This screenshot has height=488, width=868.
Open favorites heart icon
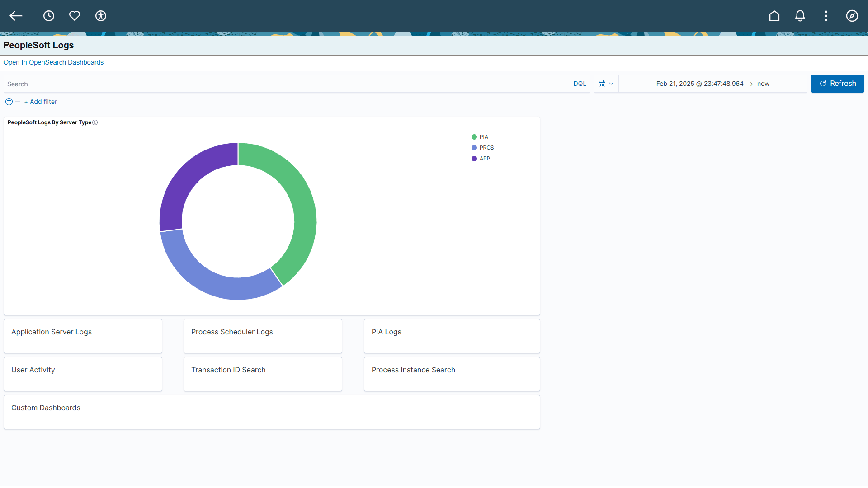click(x=75, y=16)
